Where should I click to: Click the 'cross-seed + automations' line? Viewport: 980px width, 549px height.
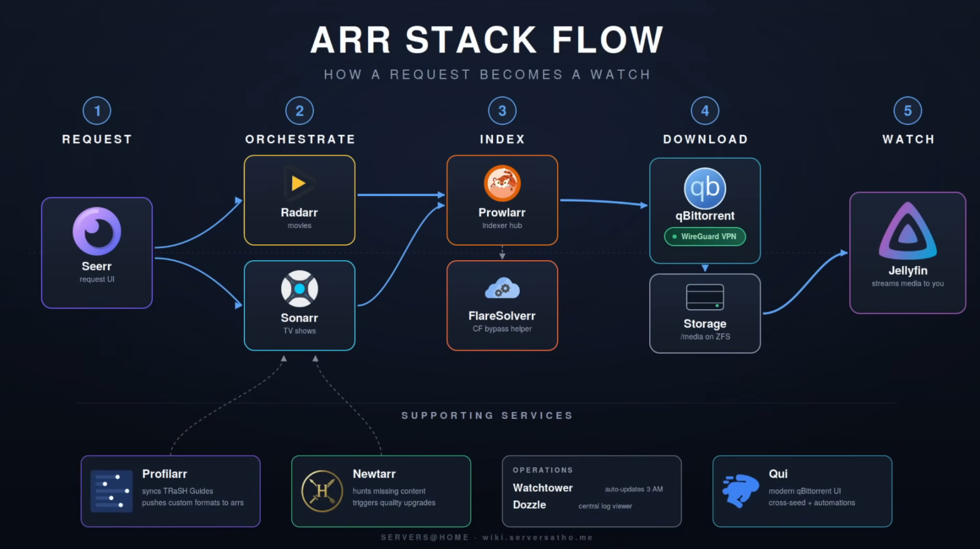coord(811,503)
